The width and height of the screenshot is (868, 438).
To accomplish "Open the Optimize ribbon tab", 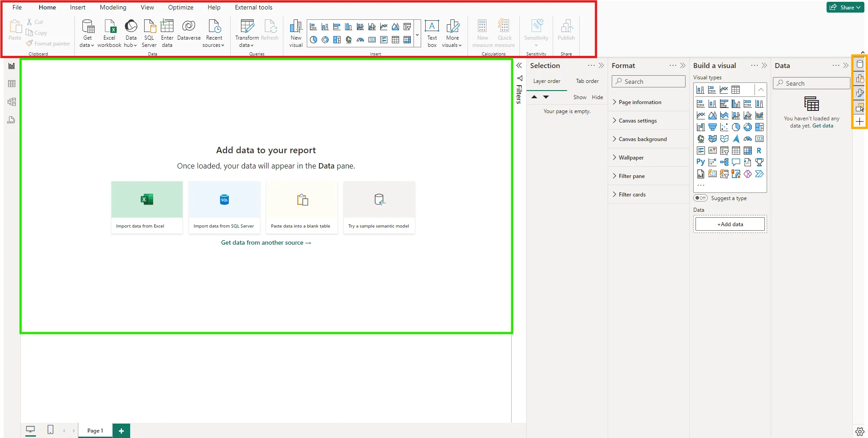I will (x=181, y=7).
